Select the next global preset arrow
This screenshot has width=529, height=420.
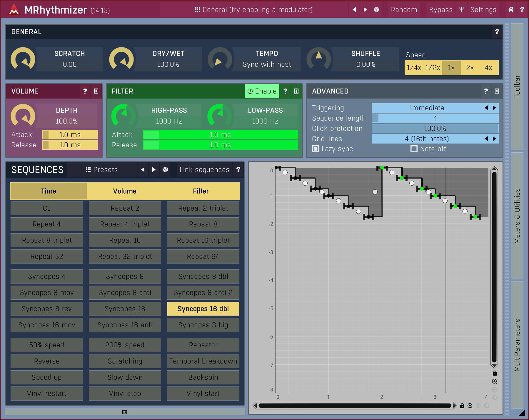(x=365, y=10)
